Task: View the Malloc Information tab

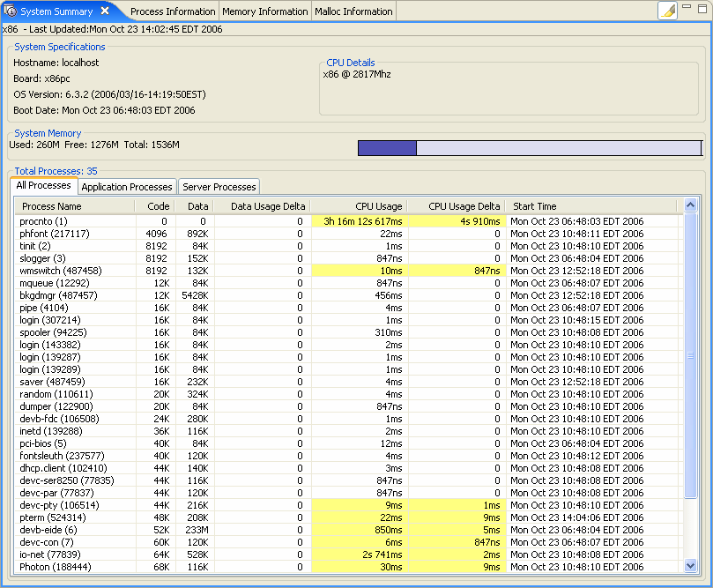Action: pyautogui.click(x=353, y=11)
